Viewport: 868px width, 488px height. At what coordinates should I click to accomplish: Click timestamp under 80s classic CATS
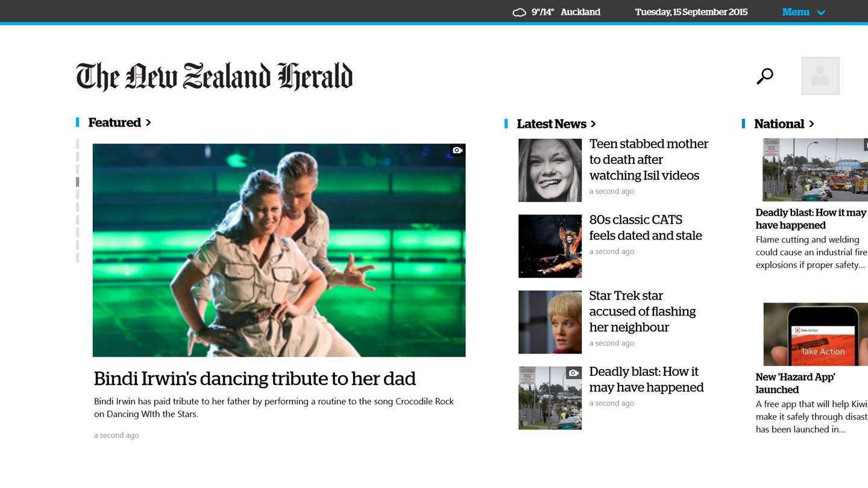pos(612,251)
